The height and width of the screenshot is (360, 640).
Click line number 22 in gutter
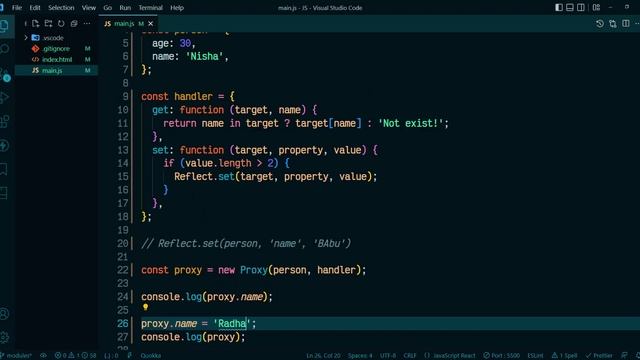(122, 270)
